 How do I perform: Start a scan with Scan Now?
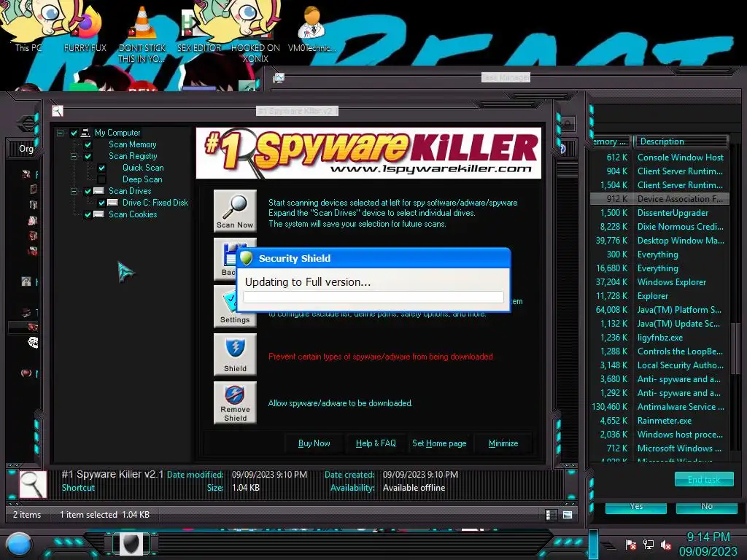point(235,211)
